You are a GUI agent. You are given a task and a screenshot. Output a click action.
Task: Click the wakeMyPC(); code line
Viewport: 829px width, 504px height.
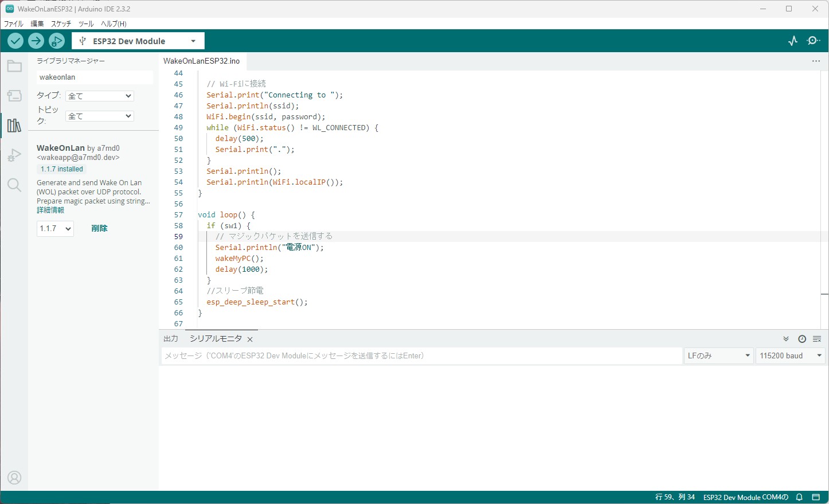click(x=239, y=258)
